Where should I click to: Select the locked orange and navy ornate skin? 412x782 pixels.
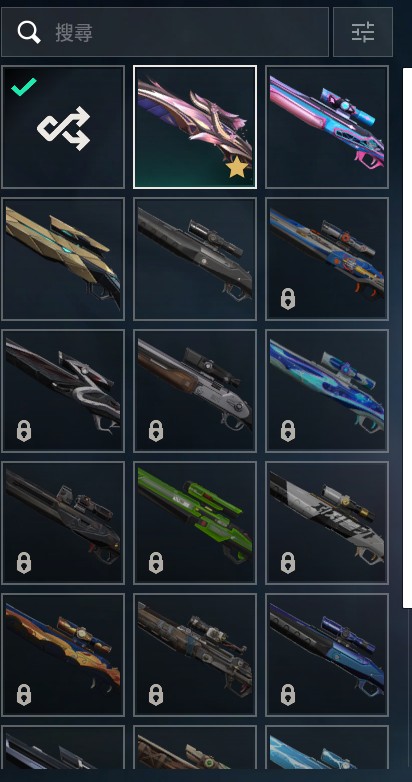(x=63, y=655)
